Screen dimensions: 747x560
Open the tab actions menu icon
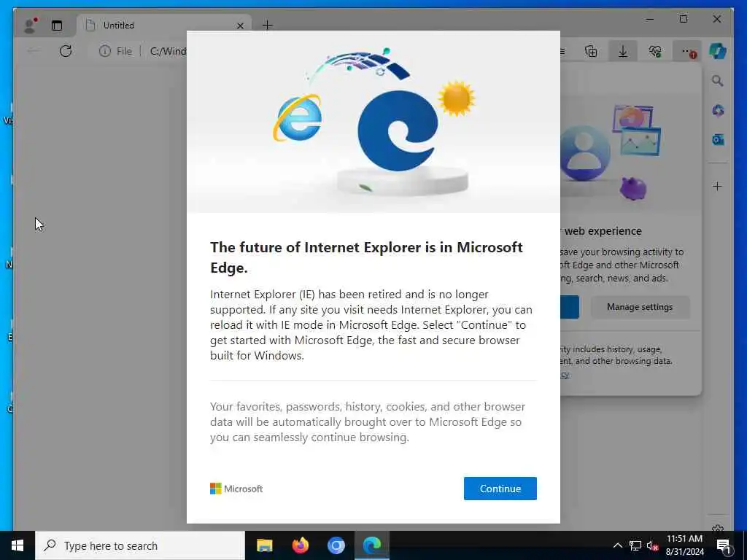pyautogui.click(x=57, y=26)
